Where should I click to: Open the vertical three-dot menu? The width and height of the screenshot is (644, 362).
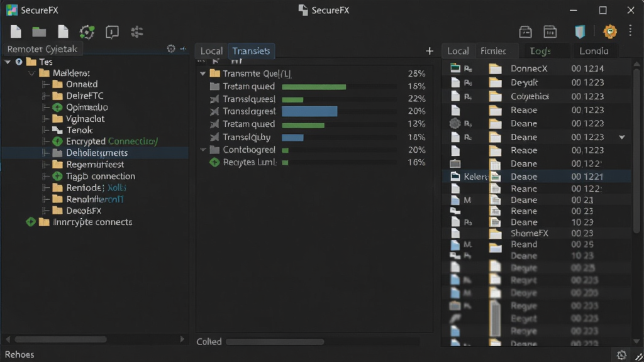pyautogui.click(x=630, y=30)
